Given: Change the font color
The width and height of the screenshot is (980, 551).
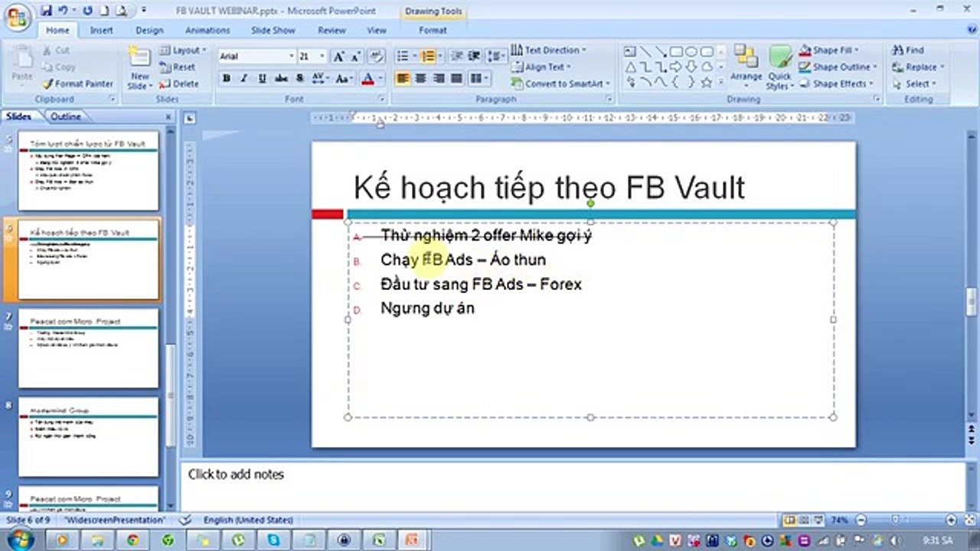Looking at the screenshot, I should click(367, 78).
